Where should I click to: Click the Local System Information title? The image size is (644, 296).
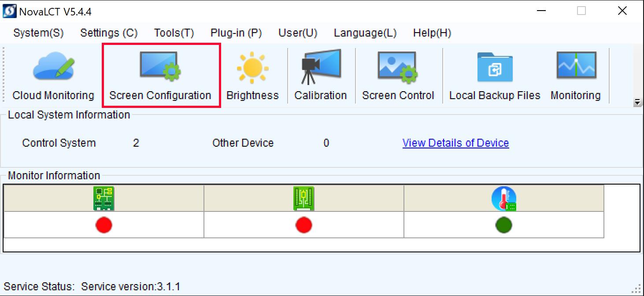(x=69, y=115)
